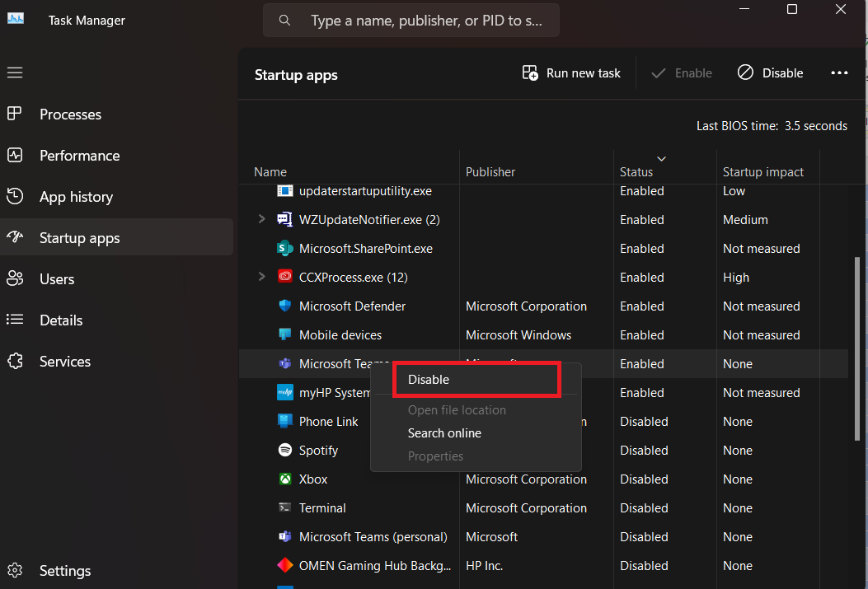Click the Run new task icon
868x589 pixels.
pyautogui.click(x=530, y=72)
